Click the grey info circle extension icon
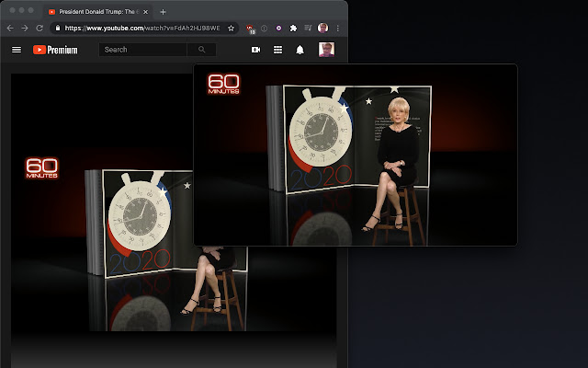The width and height of the screenshot is (588, 368). pyautogui.click(x=264, y=29)
